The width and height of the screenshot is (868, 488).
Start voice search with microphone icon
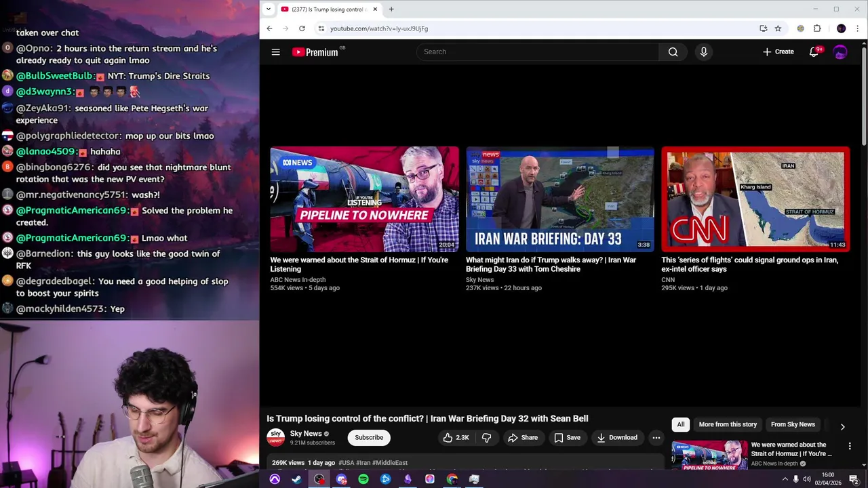click(x=703, y=52)
